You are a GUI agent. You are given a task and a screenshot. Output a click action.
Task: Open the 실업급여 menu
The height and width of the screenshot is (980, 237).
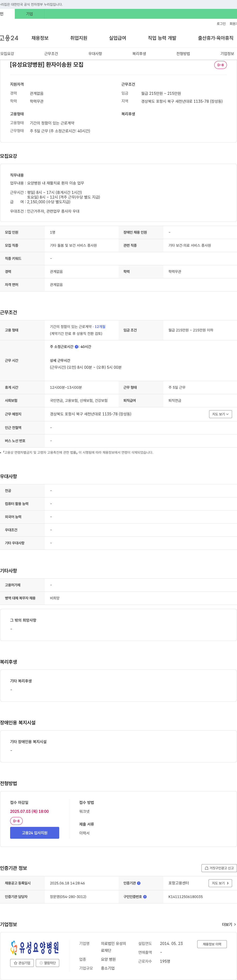click(118, 38)
